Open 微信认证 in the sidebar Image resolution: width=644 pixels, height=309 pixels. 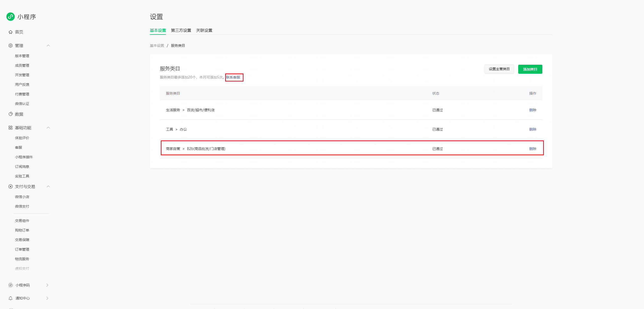pos(22,104)
